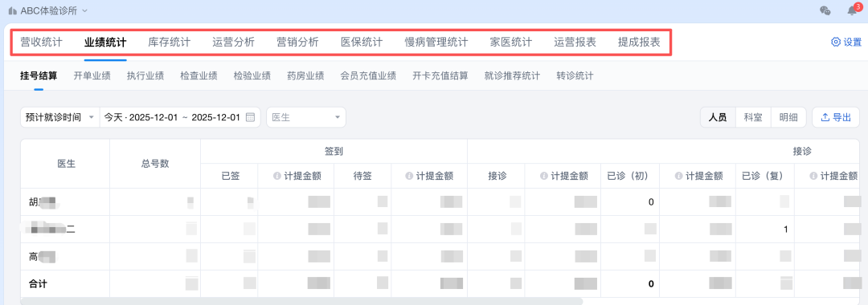Click the 导出 export button
868x305 pixels.
pyautogui.click(x=835, y=117)
